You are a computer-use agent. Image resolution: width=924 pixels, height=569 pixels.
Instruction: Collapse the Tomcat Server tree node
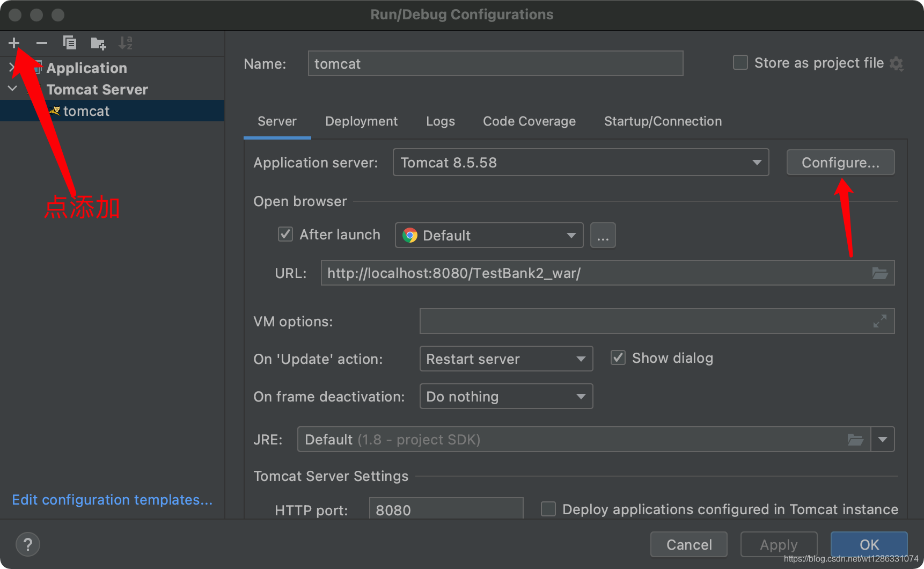click(12, 89)
